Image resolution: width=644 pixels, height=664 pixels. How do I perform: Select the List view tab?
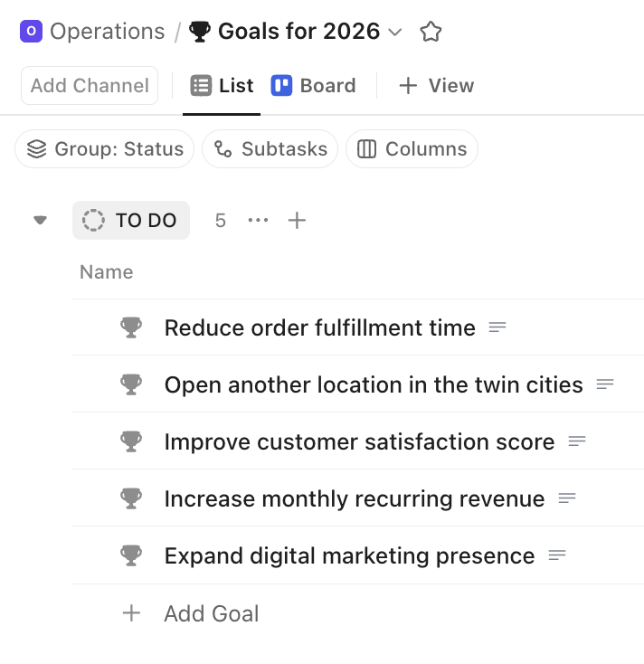pos(223,86)
